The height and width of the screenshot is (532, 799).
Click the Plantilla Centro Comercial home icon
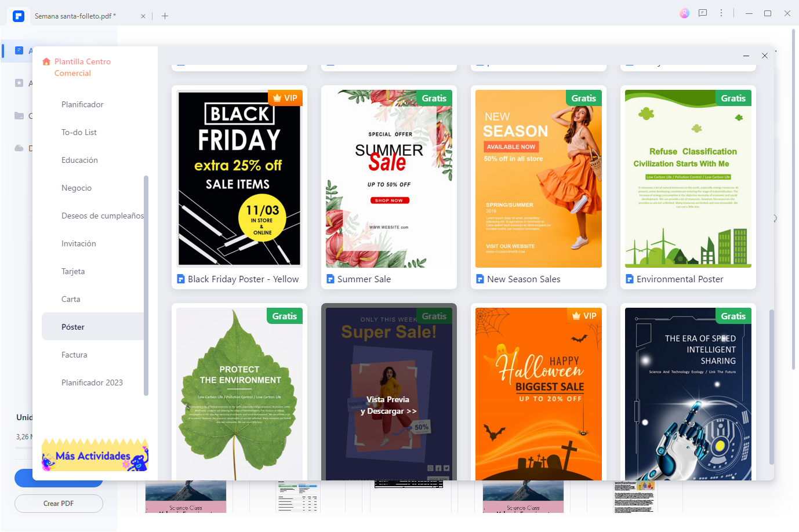46,61
